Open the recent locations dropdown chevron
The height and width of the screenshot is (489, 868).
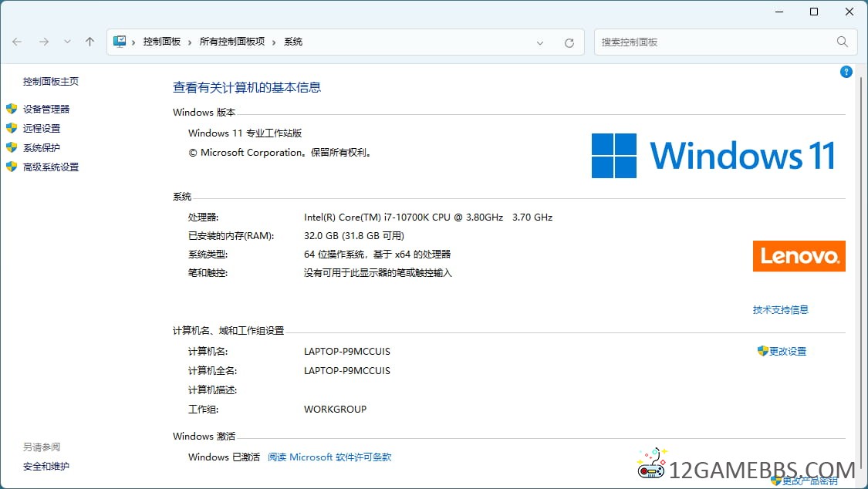(67, 42)
